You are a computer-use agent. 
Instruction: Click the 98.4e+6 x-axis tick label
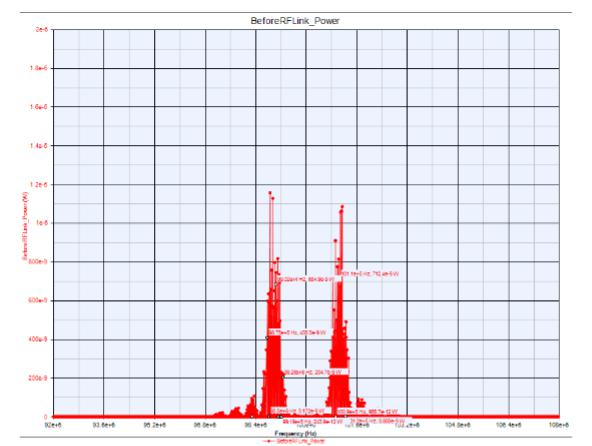tap(256, 425)
